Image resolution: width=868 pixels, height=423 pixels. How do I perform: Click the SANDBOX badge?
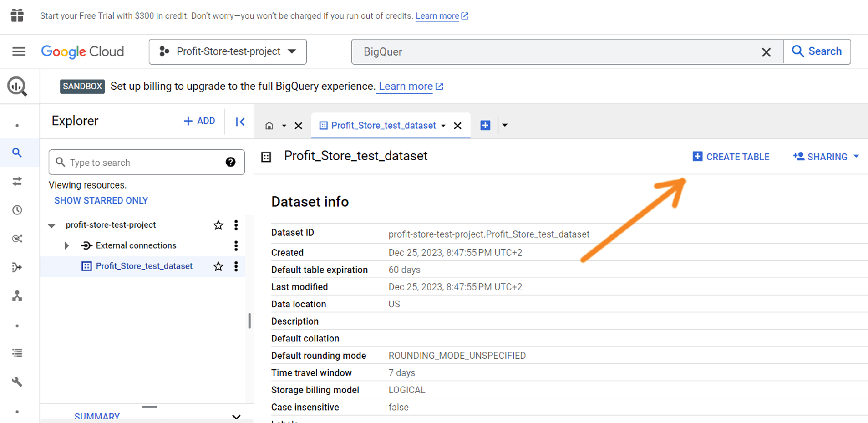pos(82,86)
